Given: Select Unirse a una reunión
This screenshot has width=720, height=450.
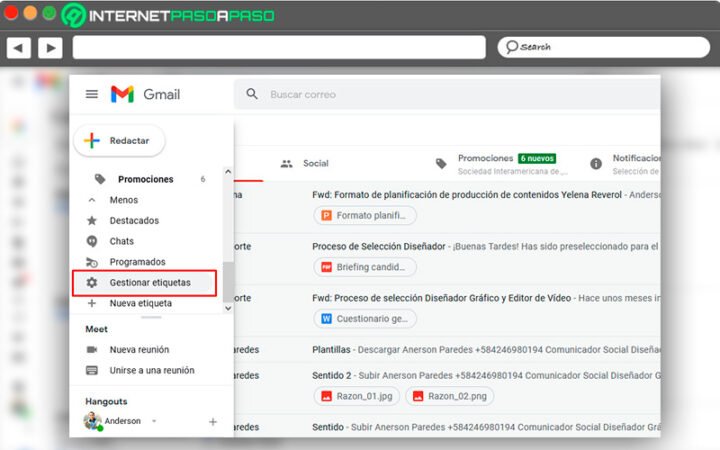Looking at the screenshot, I should 152,370.
